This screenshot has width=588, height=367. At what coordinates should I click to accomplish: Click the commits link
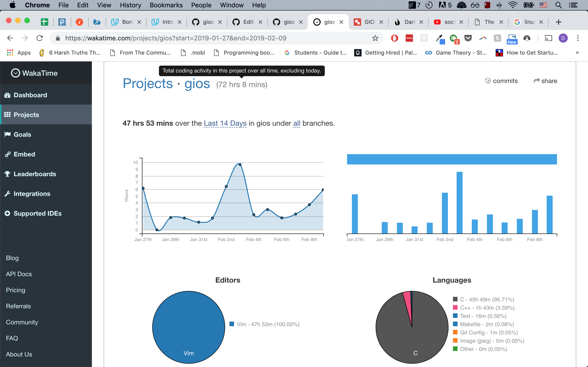[501, 81]
